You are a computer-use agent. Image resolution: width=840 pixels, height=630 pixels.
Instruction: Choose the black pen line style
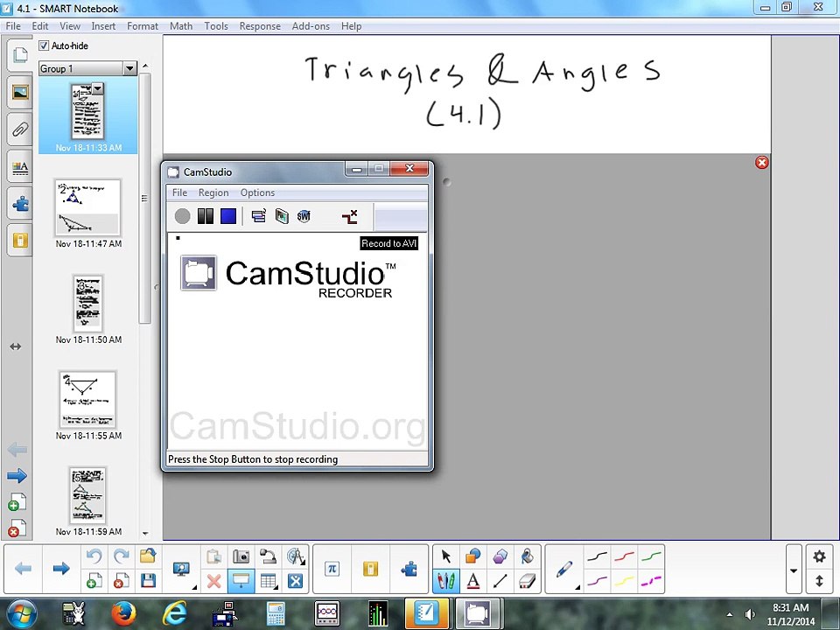click(597, 556)
